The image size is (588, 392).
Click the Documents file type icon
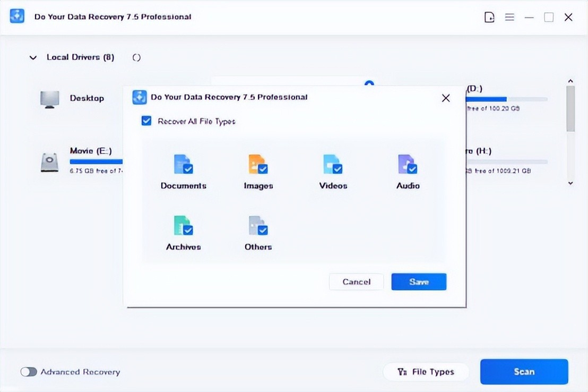click(183, 165)
